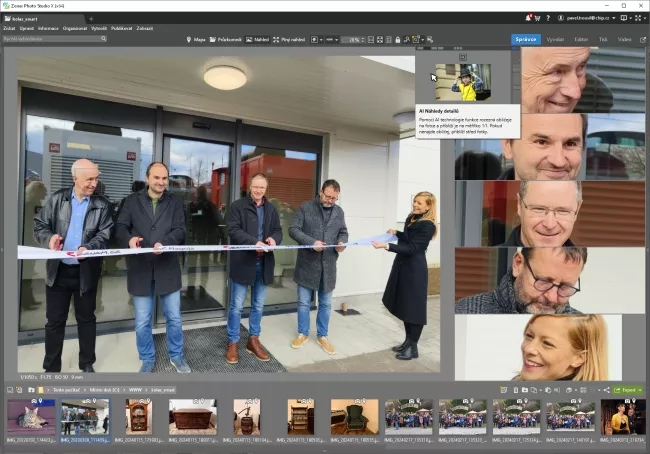Open the Mapa map view

(x=196, y=39)
